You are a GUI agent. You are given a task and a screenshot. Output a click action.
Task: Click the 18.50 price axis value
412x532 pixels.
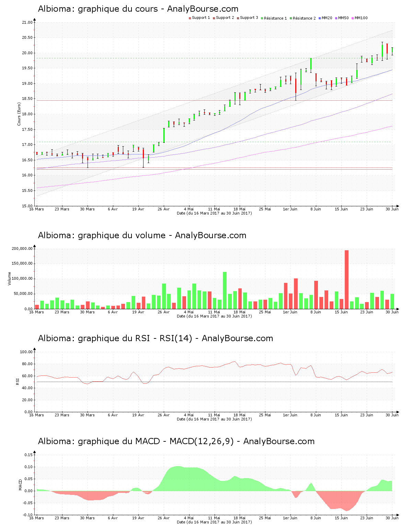(x=27, y=99)
